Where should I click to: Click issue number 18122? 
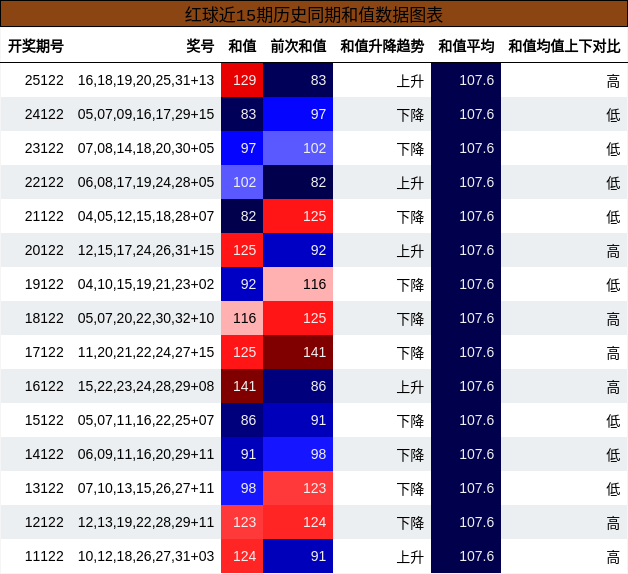point(44,318)
